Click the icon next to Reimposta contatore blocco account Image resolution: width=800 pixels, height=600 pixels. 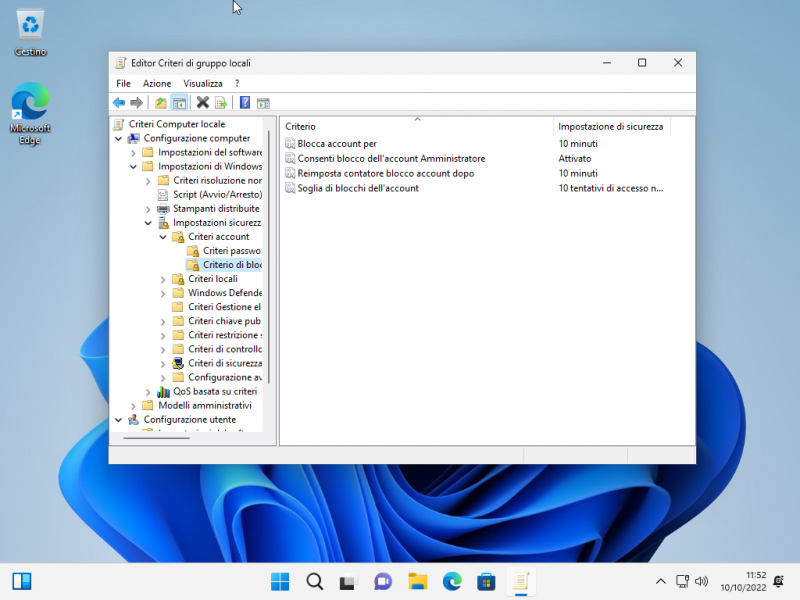tap(290, 173)
